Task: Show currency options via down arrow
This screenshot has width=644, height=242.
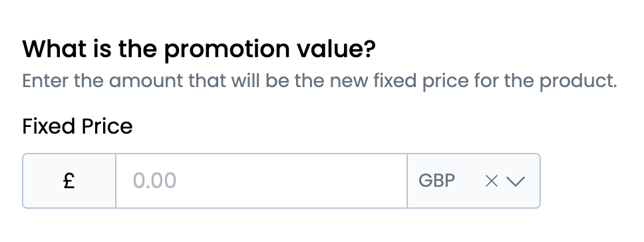Action: [516, 181]
